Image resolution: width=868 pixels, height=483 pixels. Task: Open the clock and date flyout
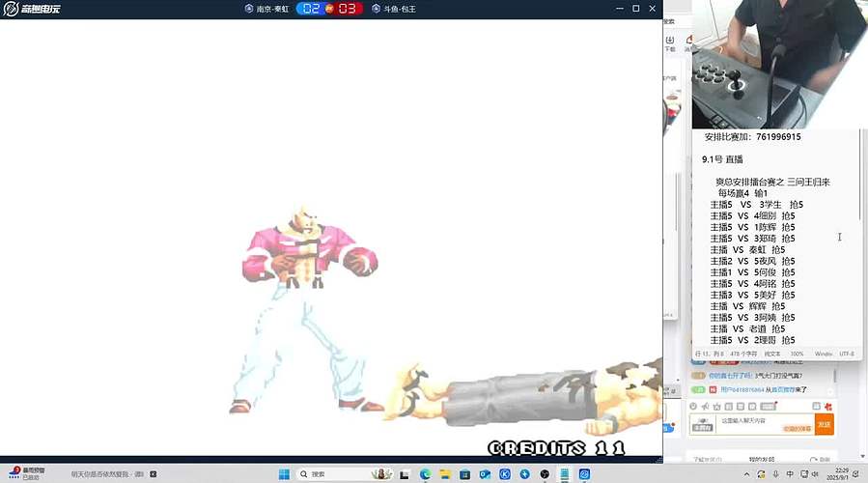(837, 473)
